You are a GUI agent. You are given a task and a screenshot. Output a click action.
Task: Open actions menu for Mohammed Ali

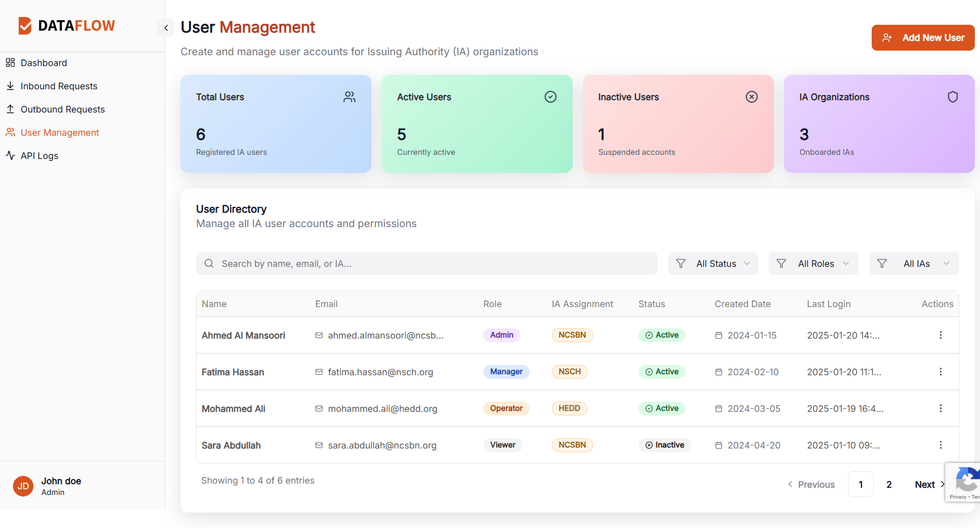(x=940, y=408)
